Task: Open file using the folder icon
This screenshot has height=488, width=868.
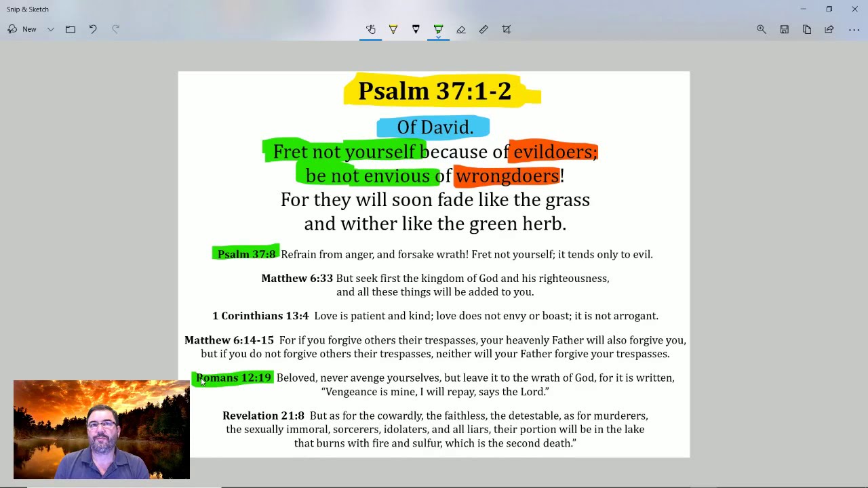Action: click(x=71, y=29)
